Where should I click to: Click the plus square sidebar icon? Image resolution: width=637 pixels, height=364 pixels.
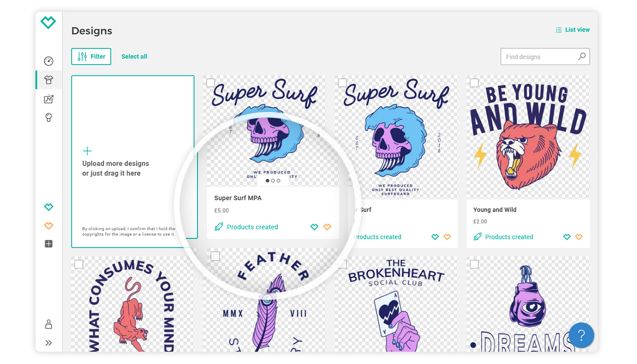pyautogui.click(x=49, y=244)
